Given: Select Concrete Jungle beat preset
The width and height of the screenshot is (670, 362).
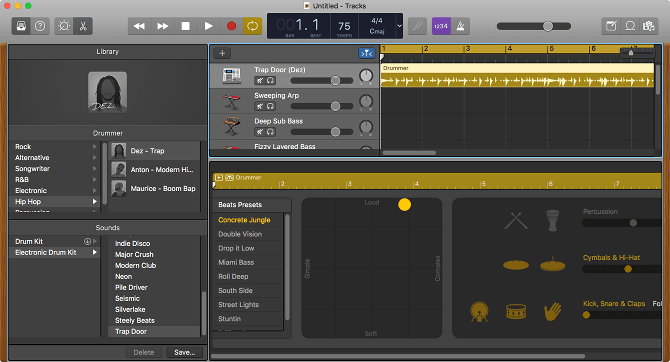Looking at the screenshot, I should [x=248, y=220].
